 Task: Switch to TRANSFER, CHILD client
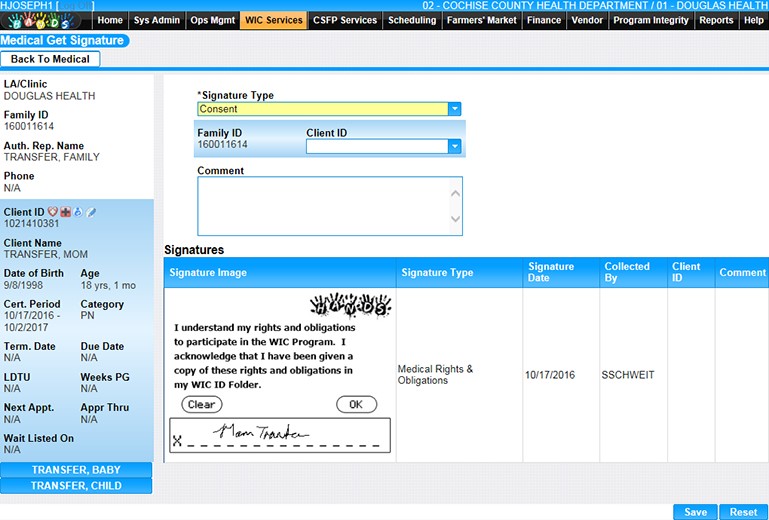click(x=76, y=486)
